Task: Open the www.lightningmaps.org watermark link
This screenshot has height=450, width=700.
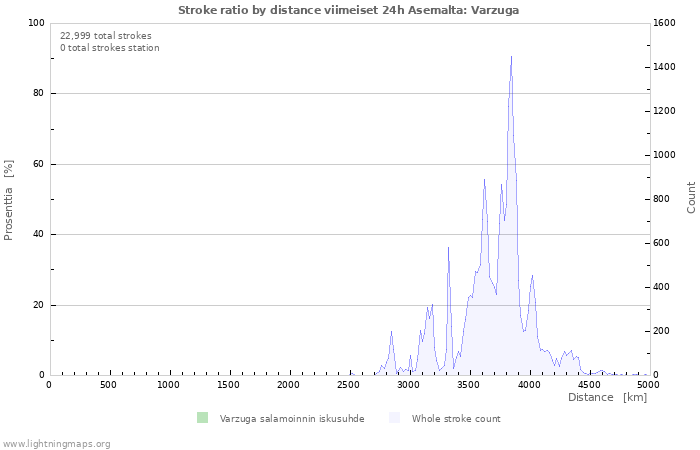Action: (x=57, y=443)
